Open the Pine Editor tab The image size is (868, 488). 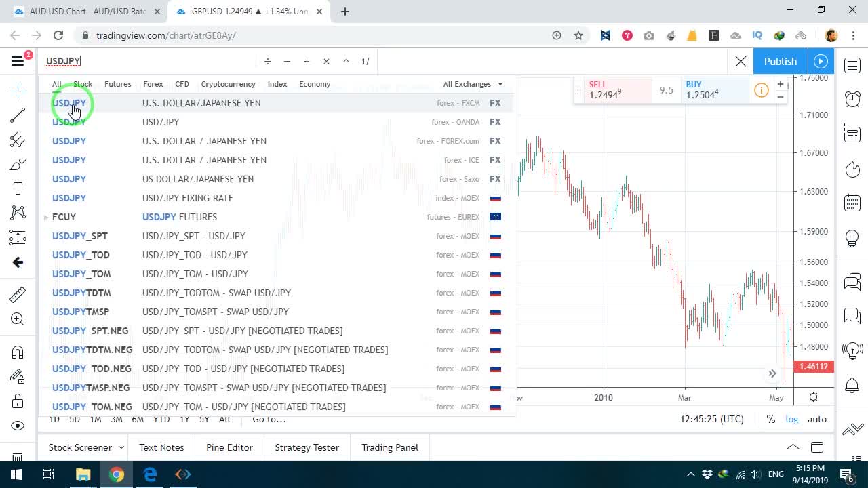[x=229, y=447]
